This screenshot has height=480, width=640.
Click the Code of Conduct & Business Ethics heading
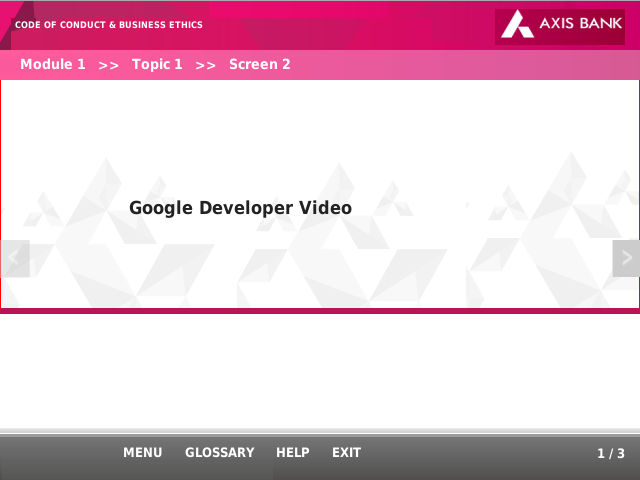[x=109, y=24]
